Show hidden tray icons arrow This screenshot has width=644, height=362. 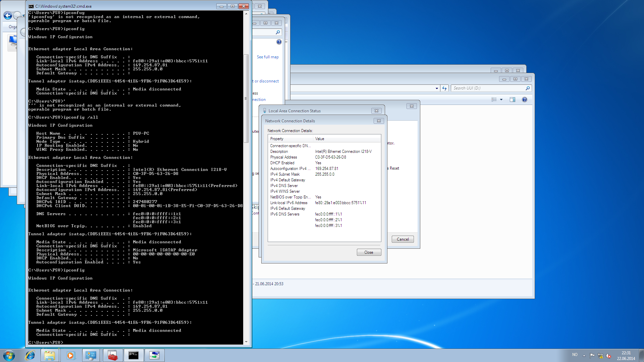pyautogui.click(x=584, y=356)
